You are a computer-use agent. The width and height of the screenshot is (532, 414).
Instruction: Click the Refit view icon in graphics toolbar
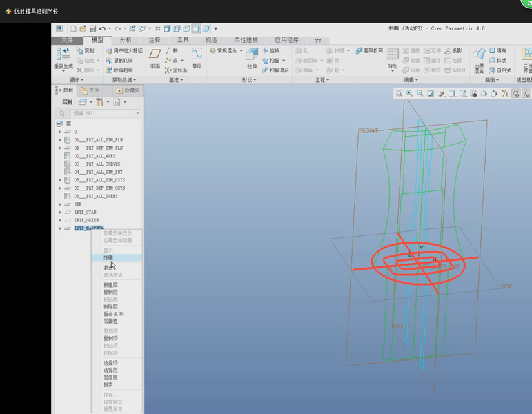[x=400, y=93]
